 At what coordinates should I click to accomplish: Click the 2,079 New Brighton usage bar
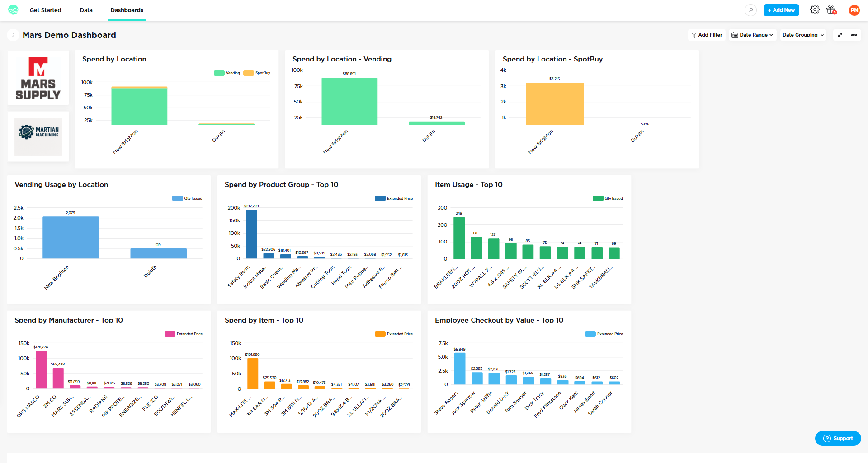tap(71, 238)
